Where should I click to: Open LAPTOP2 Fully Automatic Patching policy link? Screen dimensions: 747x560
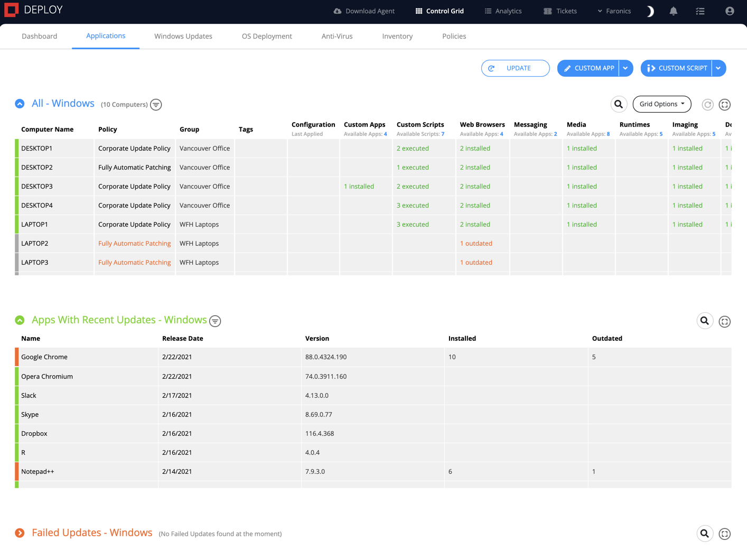(x=134, y=244)
